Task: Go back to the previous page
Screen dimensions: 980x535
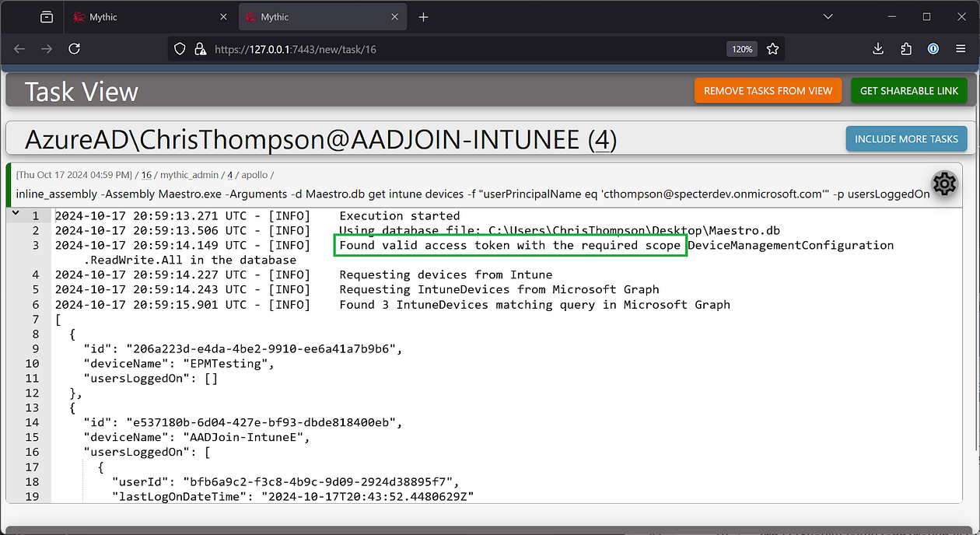Action: tap(20, 49)
